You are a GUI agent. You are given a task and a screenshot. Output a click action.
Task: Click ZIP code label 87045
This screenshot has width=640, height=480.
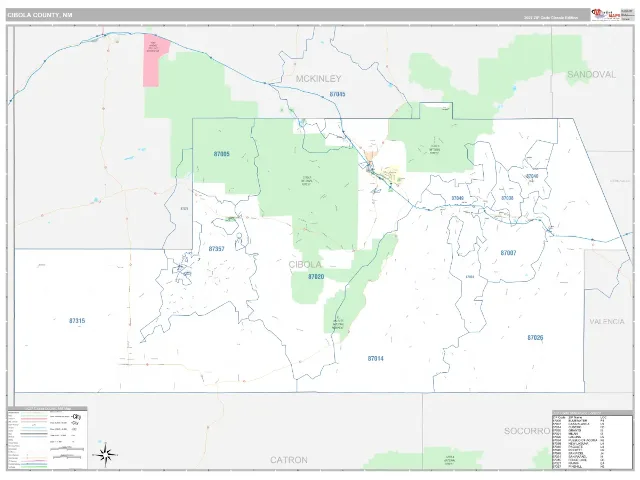337,94
